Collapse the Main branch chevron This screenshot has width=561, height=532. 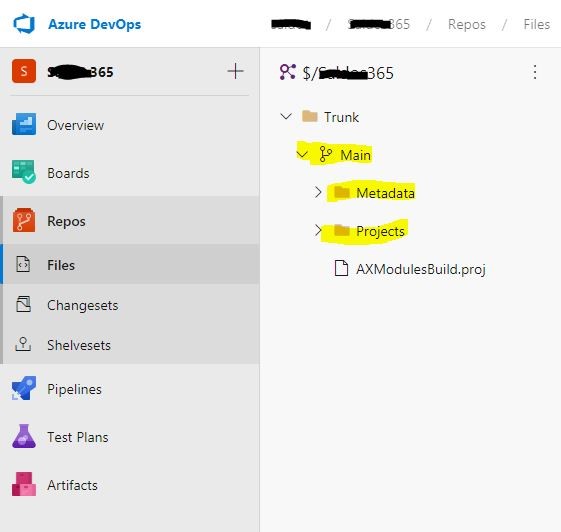(x=302, y=155)
